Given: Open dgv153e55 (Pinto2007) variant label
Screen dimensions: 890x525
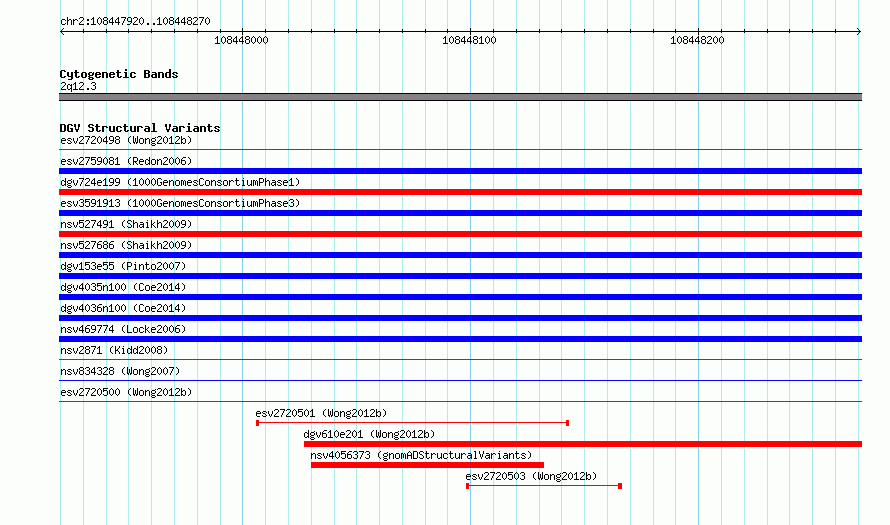Looking at the screenshot, I should [123, 266].
